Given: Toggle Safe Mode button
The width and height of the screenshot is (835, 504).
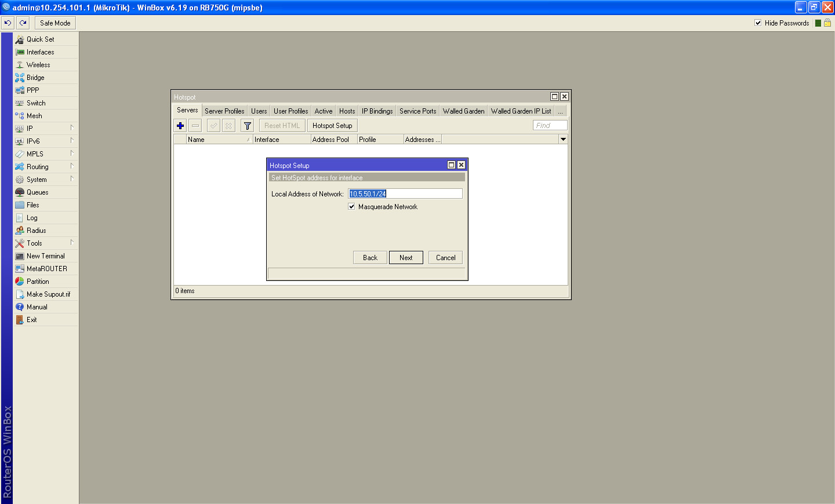Looking at the screenshot, I should click(x=55, y=23).
